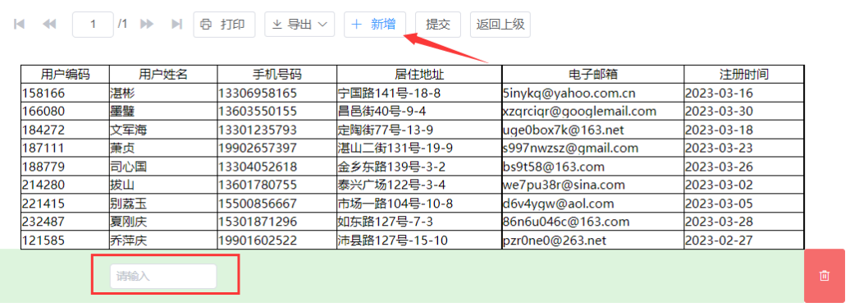Click registration date 2023-03-28
Viewport: 868px width, 307px height.
point(743,222)
